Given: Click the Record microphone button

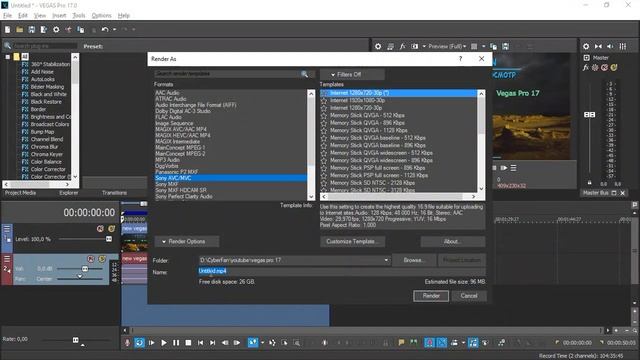Looking at the screenshot, I should pyautogui.click(x=127, y=342).
